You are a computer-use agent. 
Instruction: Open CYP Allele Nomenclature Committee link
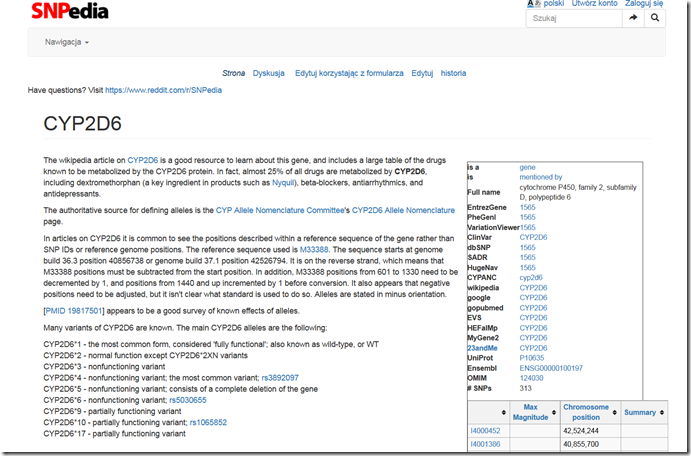pyautogui.click(x=280, y=211)
